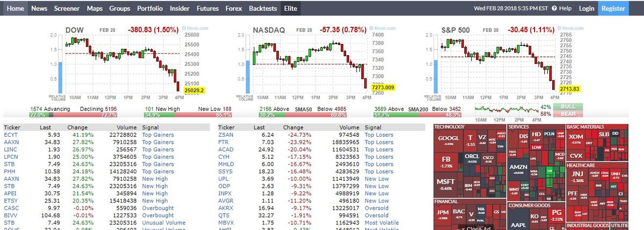Open the QTS ticker
The image size is (644, 230).
[224, 215]
